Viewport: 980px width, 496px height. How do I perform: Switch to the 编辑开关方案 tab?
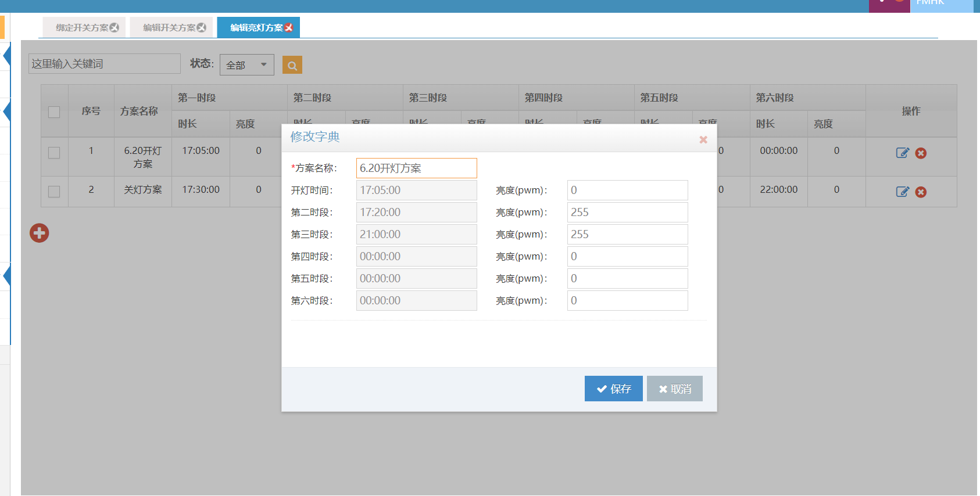pyautogui.click(x=169, y=28)
